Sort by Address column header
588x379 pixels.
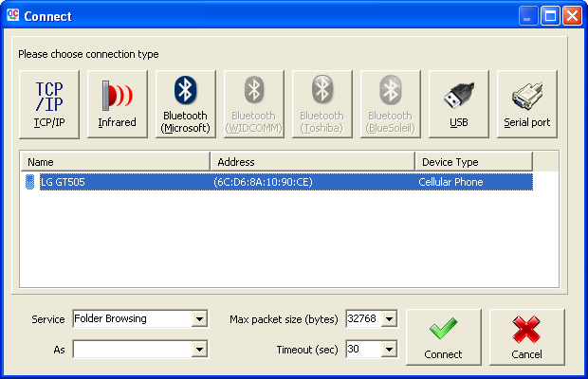point(312,162)
